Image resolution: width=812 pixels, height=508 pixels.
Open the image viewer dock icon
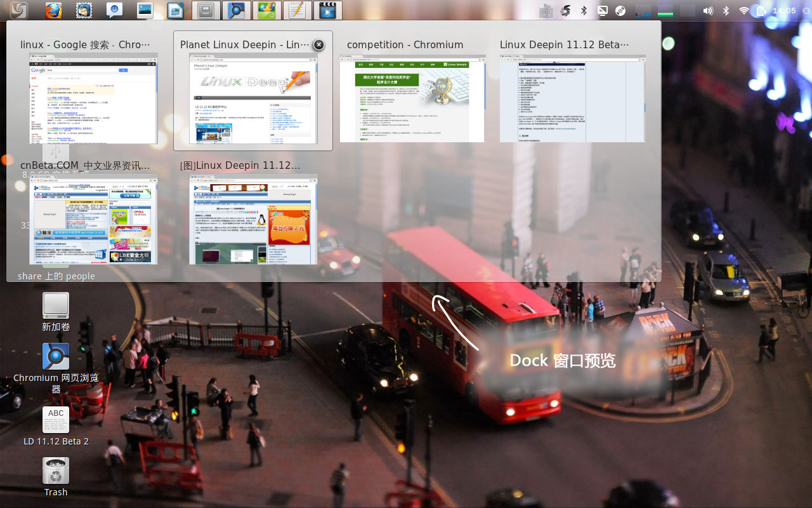[145, 10]
